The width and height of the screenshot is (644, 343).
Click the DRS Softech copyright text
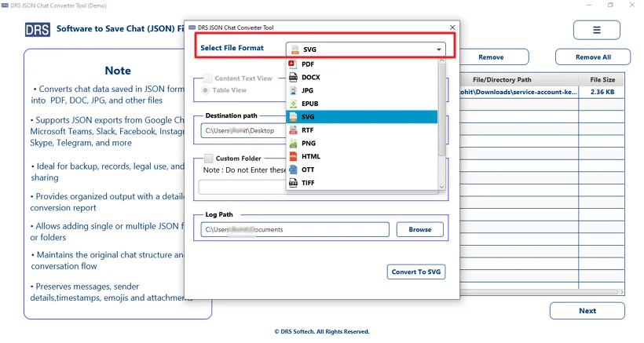click(x=321, y=331)
